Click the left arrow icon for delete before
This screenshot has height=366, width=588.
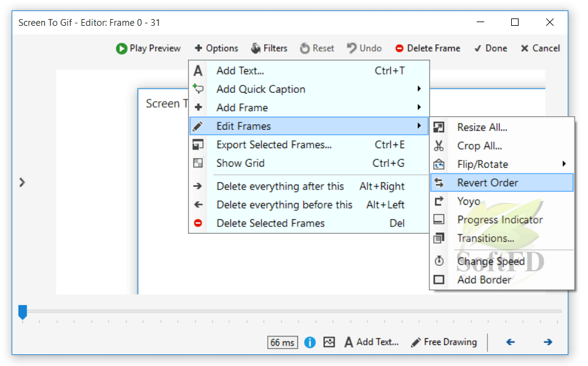pyautogui.click(x=198, y=205)
